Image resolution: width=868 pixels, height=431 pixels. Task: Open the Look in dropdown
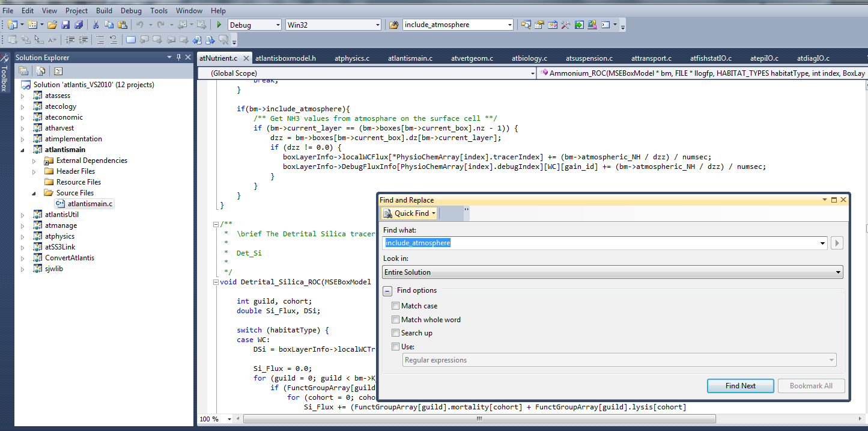612,272
